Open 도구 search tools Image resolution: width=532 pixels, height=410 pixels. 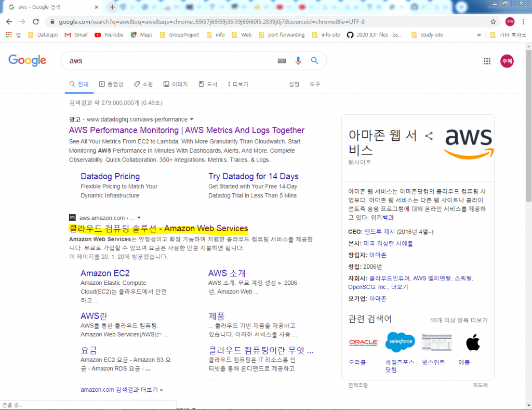[314, 84]
